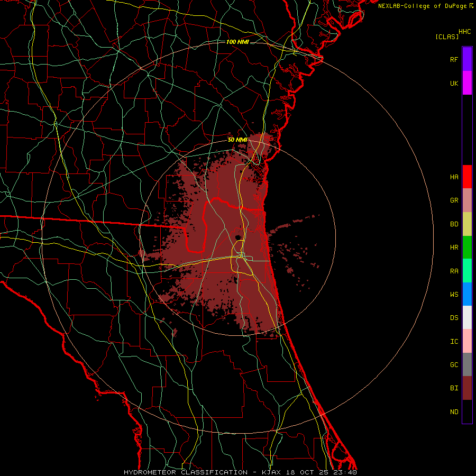The width and height of the screenshot is (476, 476).
Task: Click the UK legend label
Action: point(454,83)
